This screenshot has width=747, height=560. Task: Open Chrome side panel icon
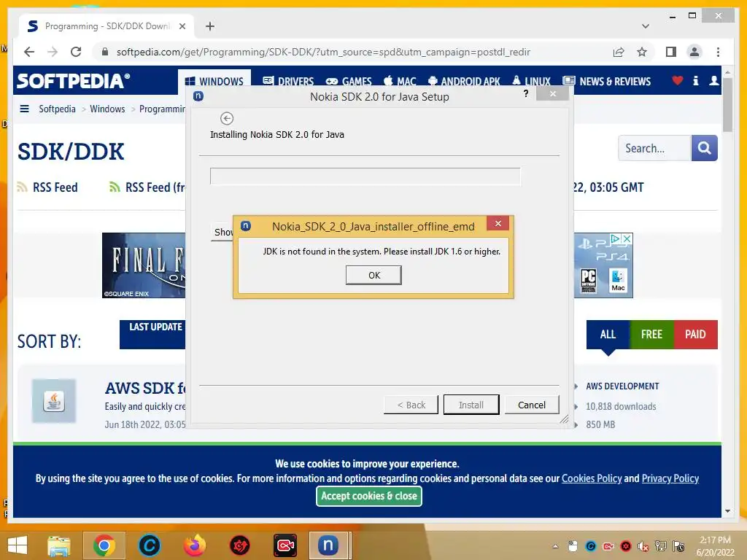pyautogui.click(x=671, y=52)
